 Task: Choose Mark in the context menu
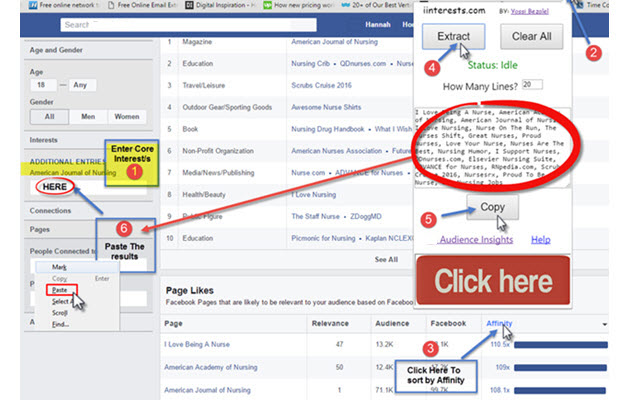59,267
